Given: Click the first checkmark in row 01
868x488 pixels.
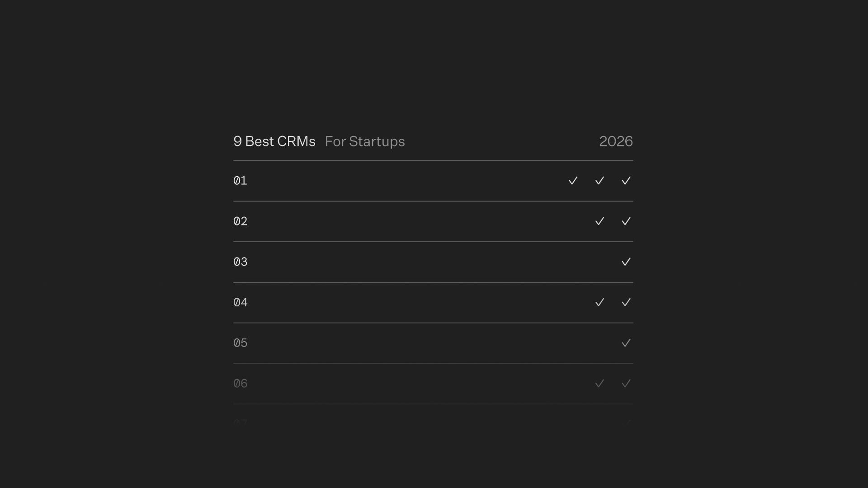Looking at the screenshot, I should [x=573, y=181].
